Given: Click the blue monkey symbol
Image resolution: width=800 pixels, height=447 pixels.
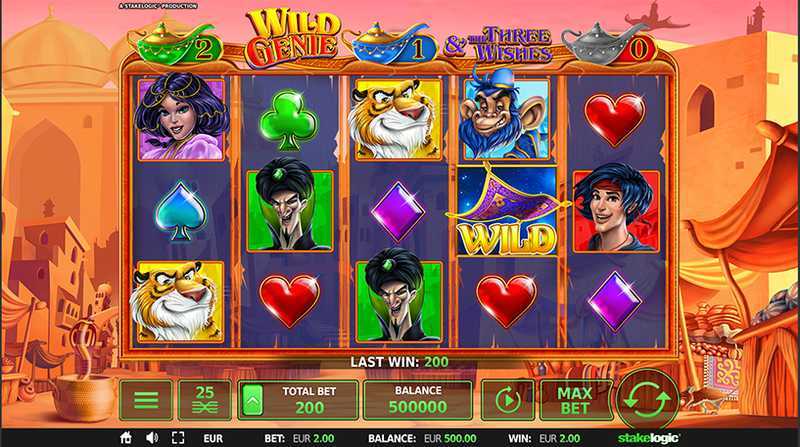Looking at the screenshot, I should (x=506, y=117).
